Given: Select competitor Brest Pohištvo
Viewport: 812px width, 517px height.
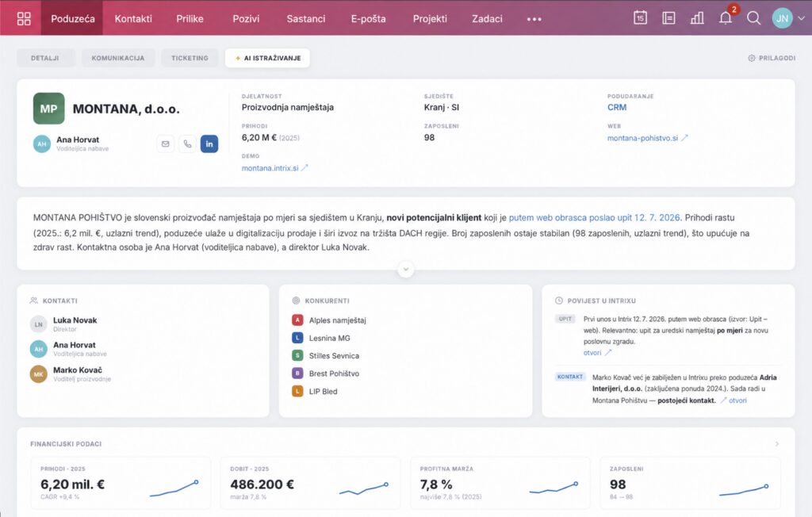Looking at the screenshot, I should point(334,373).
